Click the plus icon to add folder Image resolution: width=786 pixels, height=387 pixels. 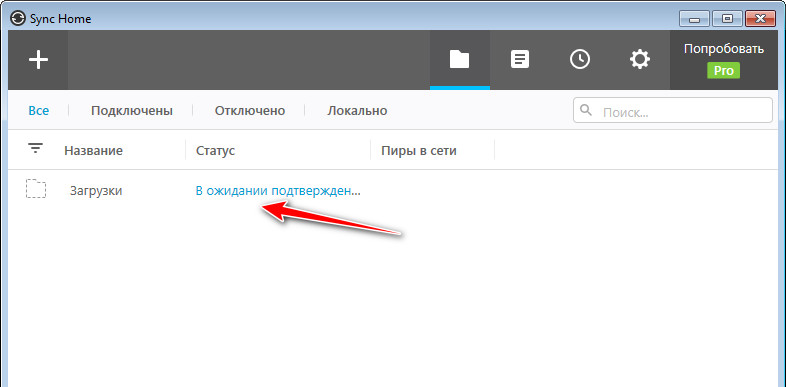tap(38, 60)
